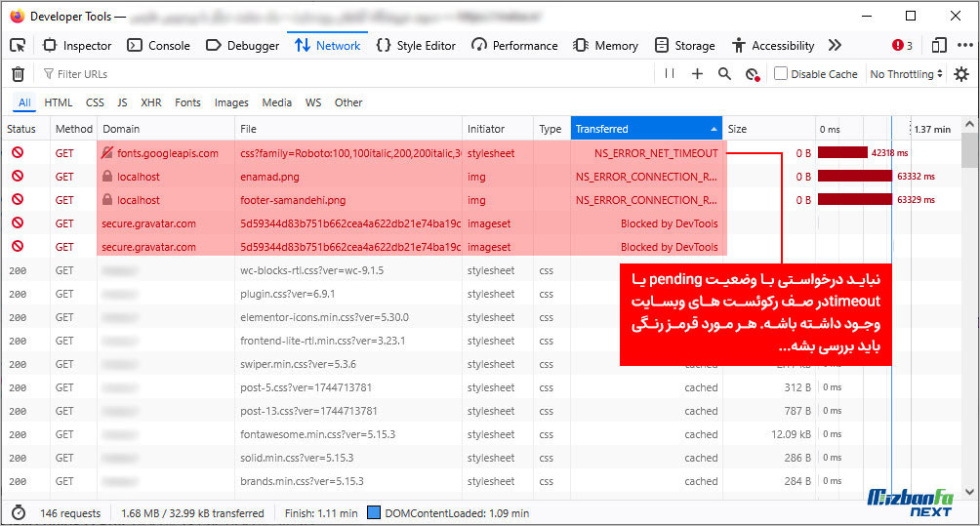
Task: Select plugin.css?ver=6.9.1 request
Action: 481,294
